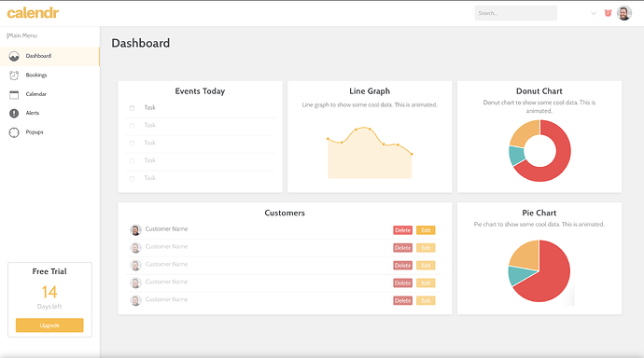Click the Upgrade button
This screenshot has height=358, width=644.
coord(49,325)
